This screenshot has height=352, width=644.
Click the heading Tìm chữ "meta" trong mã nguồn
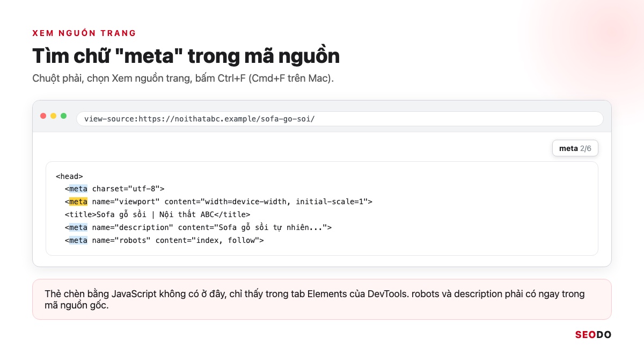186,56
